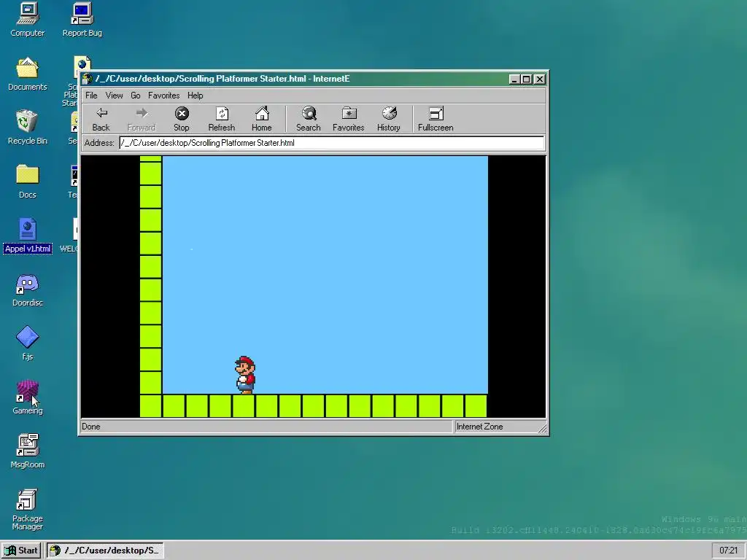Click the Done status bar text
This screenshot has width=747, height=560.
point(91,427)
